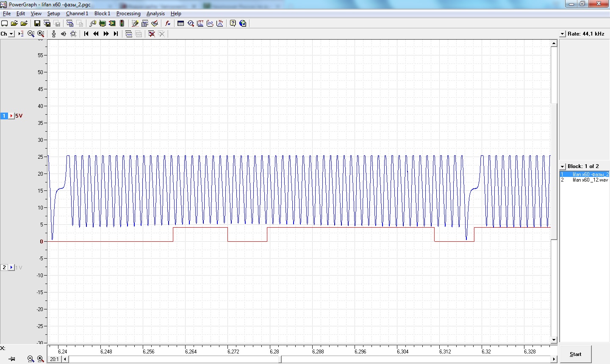Toggle the pin icon at bottom left
The image size is (610, 364).
12,359
